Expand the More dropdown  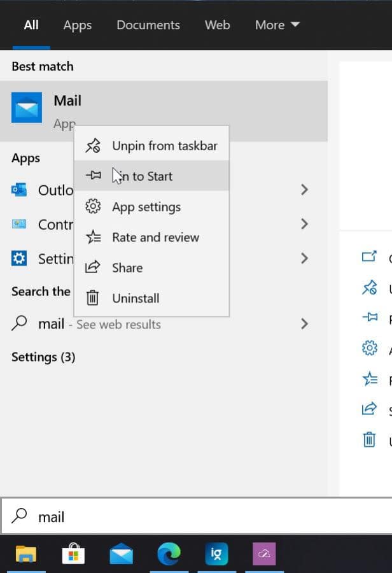pyautogui.click(x=277, y=25)
